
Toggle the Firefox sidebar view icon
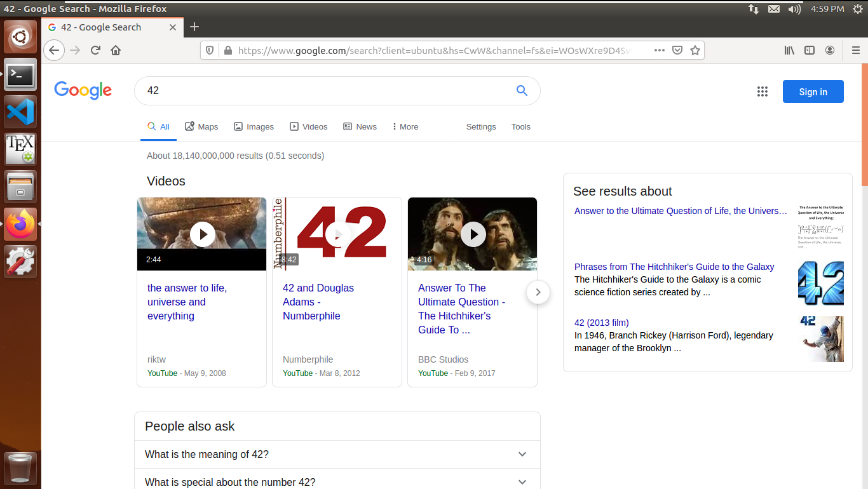pyautogui.click(x=810, y=50)
